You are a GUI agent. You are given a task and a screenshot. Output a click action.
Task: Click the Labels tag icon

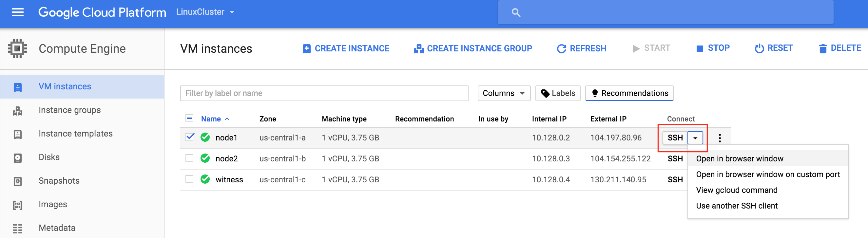point(545,93)
